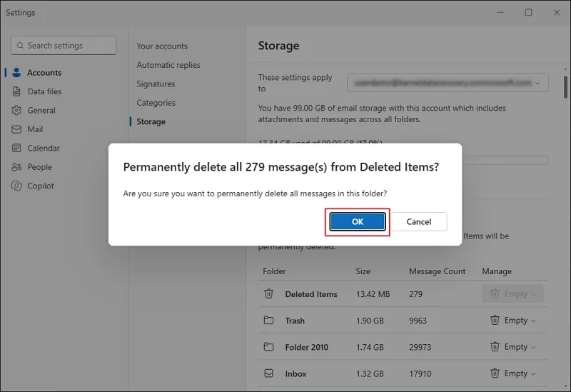
Task: Select the Message Count column header
Action: (x=437, y=271)
